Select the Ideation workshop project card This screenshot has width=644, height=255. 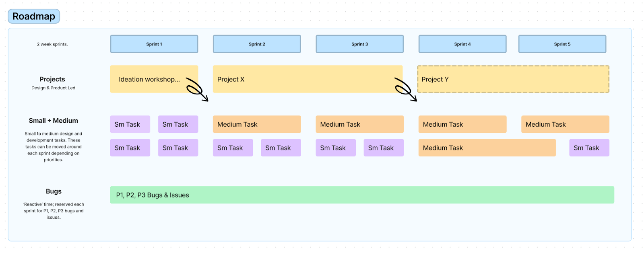(x=149, y=79)
